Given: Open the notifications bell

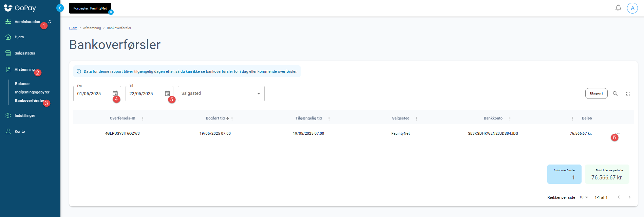Looking at the screenshot, I should click(618, 8).
